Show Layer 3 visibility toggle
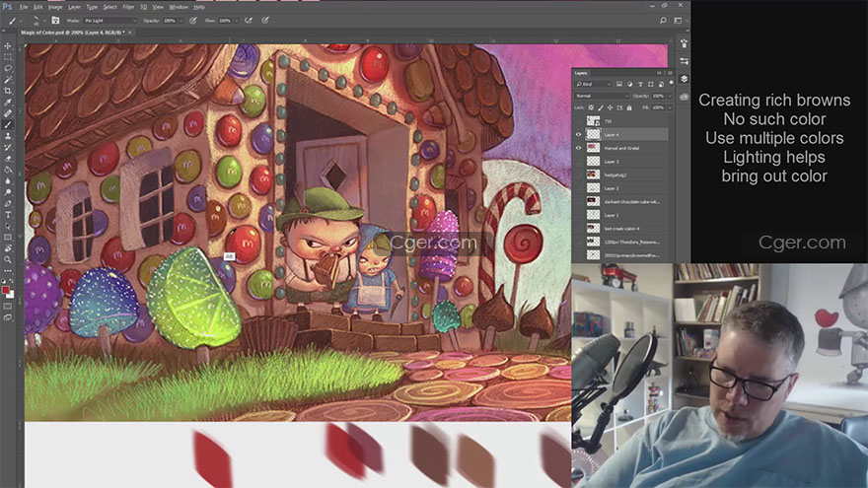This screenshot has height=488, width=868. click(x=578, y=162)
